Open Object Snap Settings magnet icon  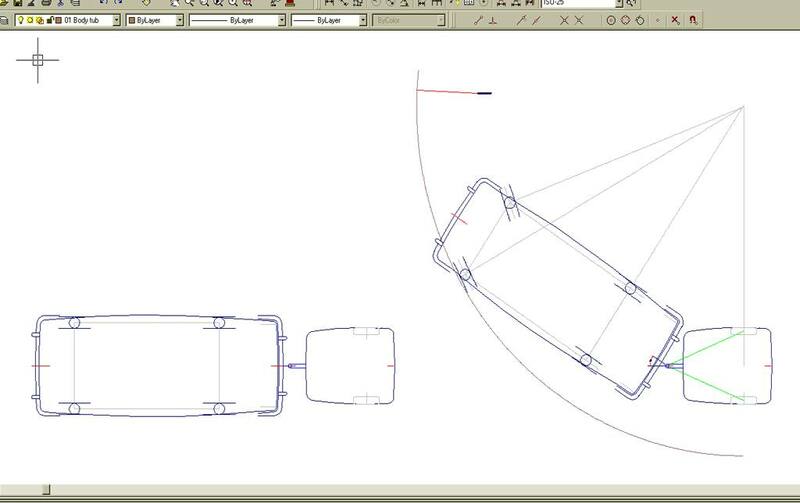(x=692, y=19)
